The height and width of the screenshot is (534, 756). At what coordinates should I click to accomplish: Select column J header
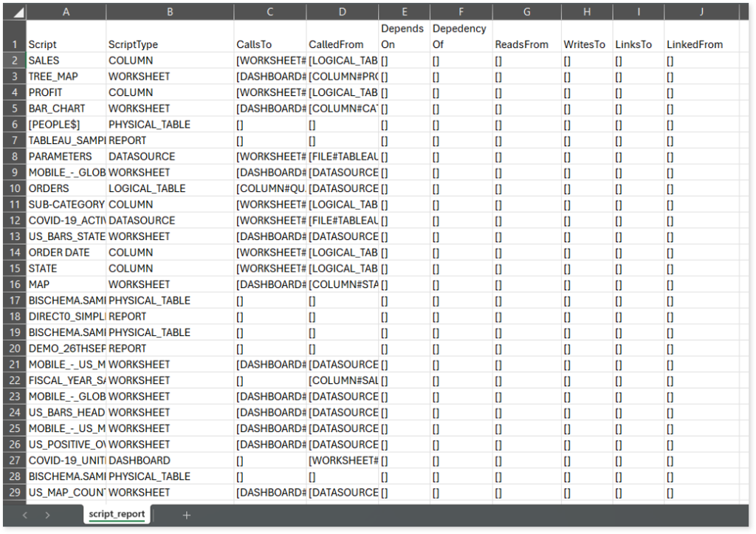pos(701,13)
